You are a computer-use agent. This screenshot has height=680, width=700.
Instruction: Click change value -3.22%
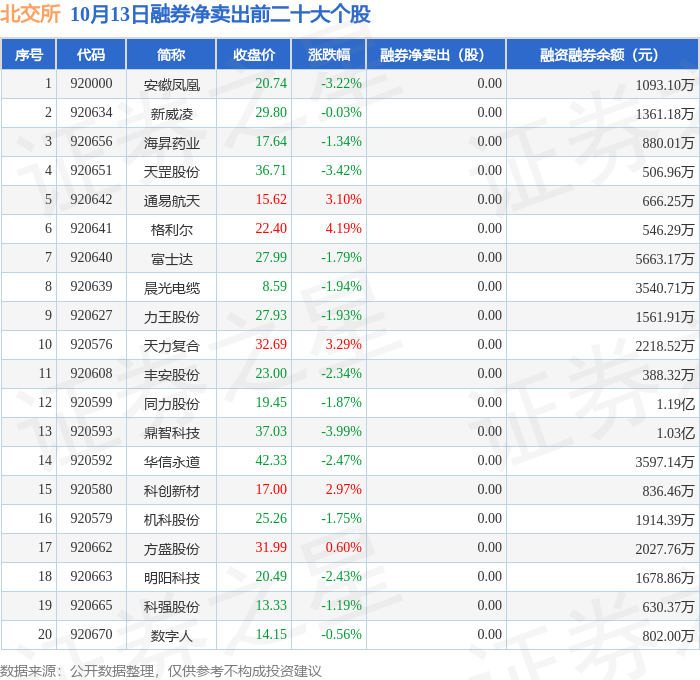pos(342,83)
